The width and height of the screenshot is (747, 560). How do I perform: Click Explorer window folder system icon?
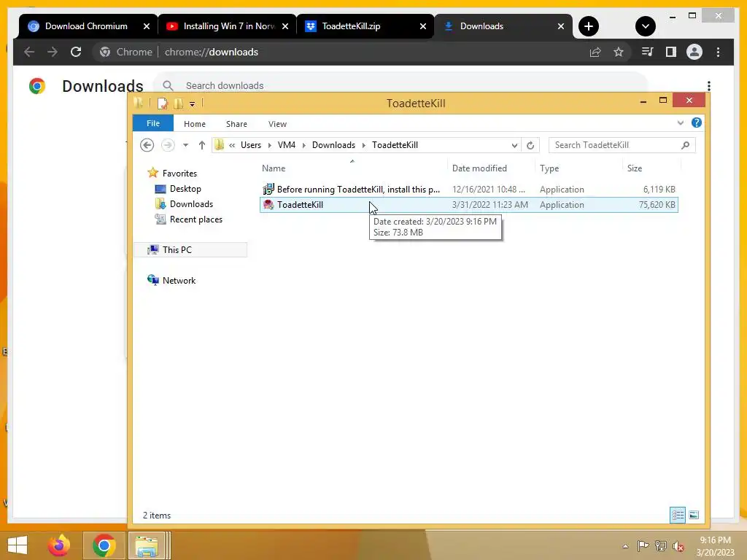coord(139,103)
